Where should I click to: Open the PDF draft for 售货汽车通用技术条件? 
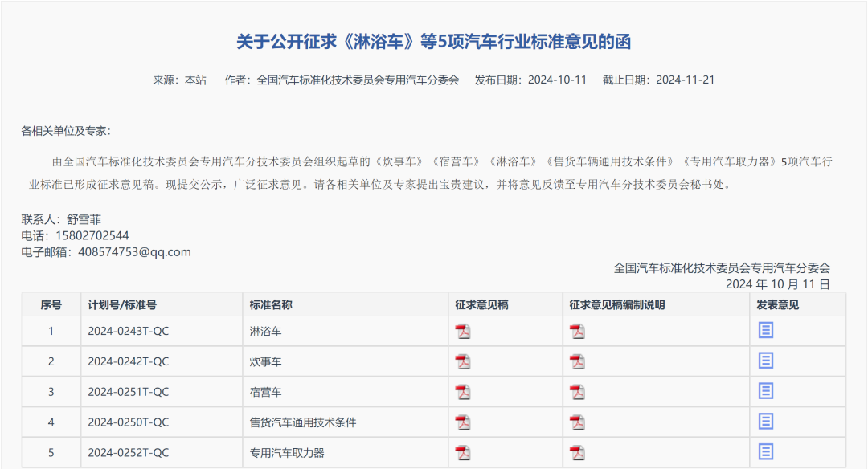pos(464,421)
